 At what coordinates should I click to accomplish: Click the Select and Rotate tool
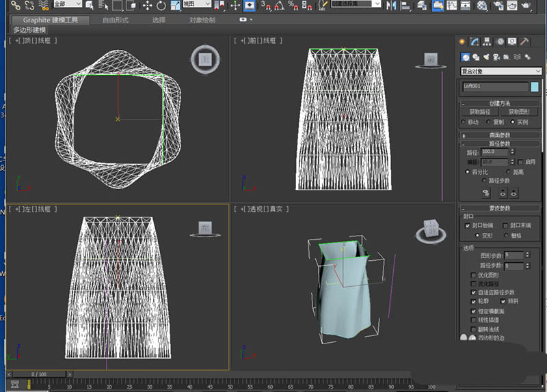pyautogui.click(x=160, y=5)
